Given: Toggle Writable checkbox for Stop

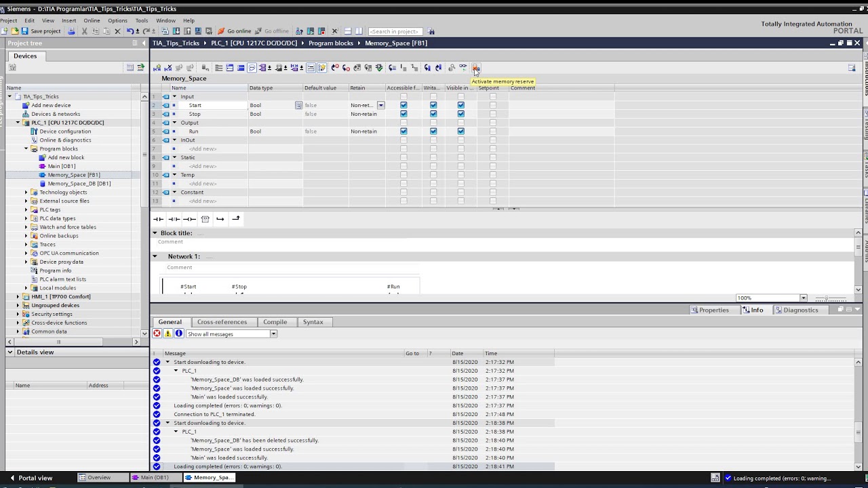Looking at the screenshot, I should click(x=433, y=114).
